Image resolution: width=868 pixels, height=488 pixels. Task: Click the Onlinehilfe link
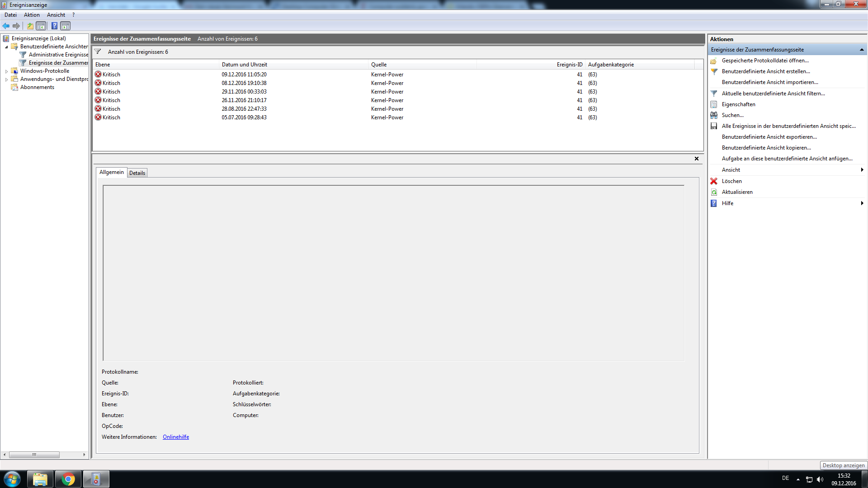(x=176, y=437)
